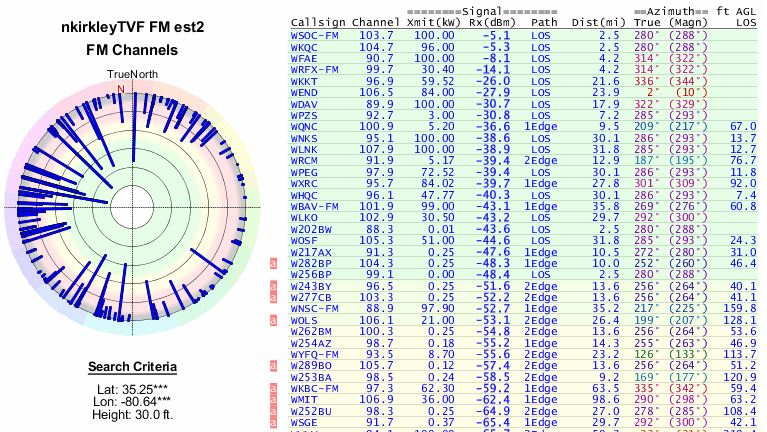Click the W202BW translator callsign
Viewport: 767px width, 432px height.
coord(310,229)
